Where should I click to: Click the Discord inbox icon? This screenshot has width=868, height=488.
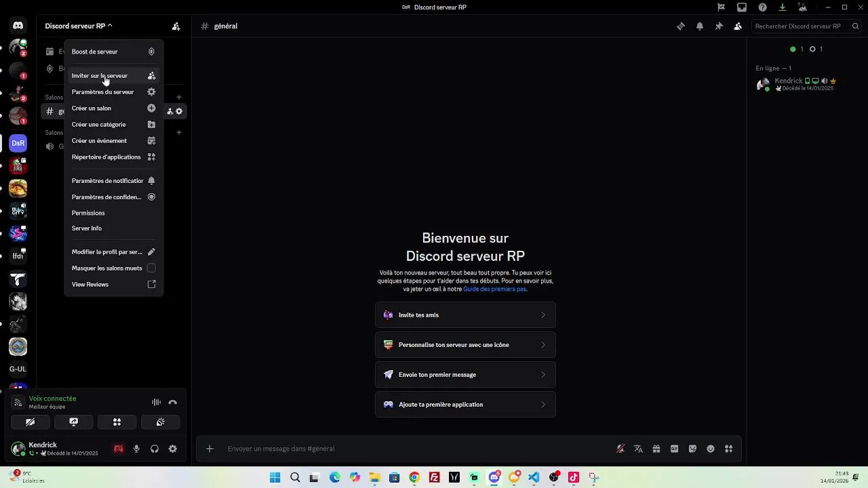point(742,7)
